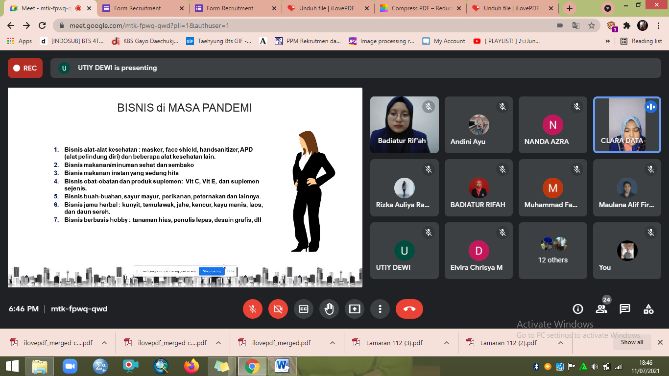Switch to the first Unduh file iLovePDF tab
Viewport: 669px width, 376px height.
[x=328, y=8]
